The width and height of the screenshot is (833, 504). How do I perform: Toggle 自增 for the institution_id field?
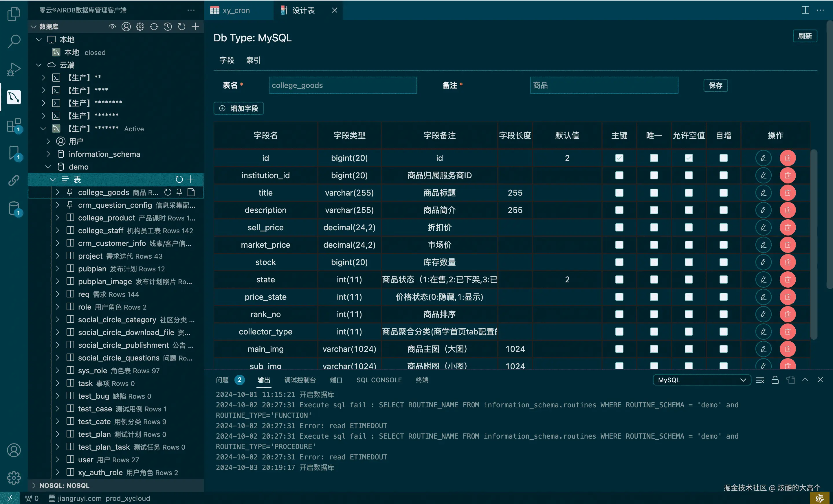pos(723,175)
